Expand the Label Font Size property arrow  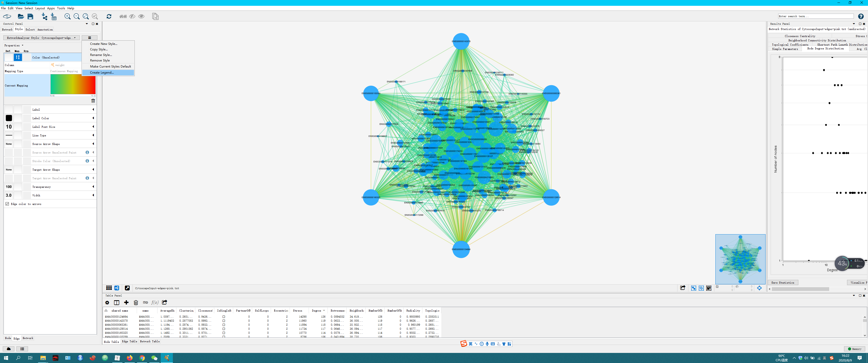[x=93, y=127]
